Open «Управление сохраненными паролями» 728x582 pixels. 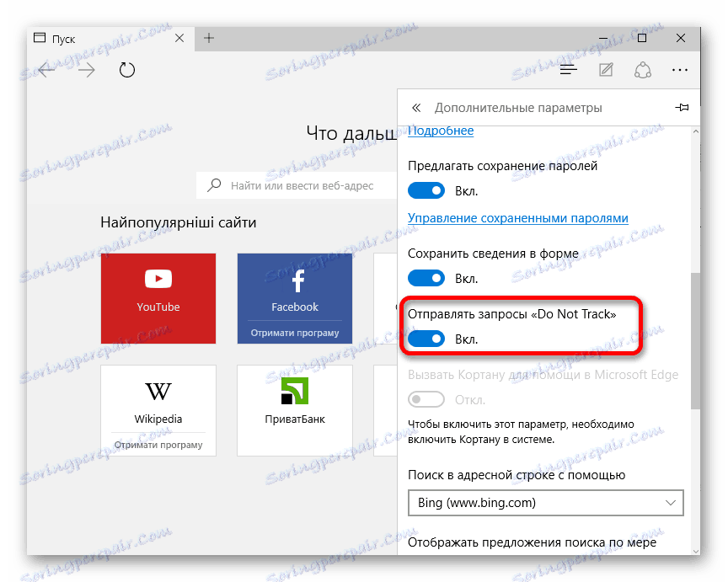pos(517,217)
